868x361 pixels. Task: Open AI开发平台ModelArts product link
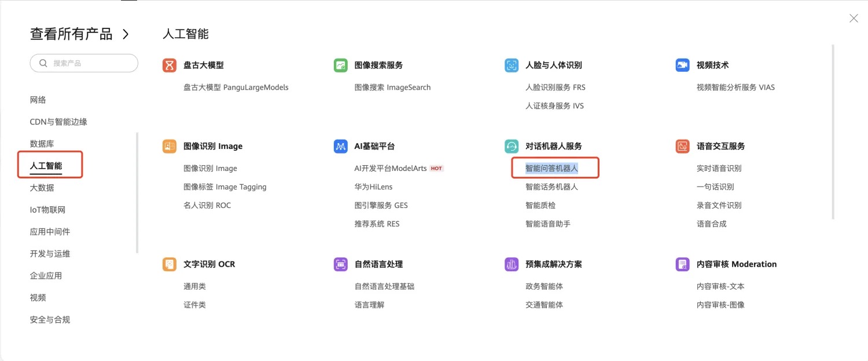point(391,169)
